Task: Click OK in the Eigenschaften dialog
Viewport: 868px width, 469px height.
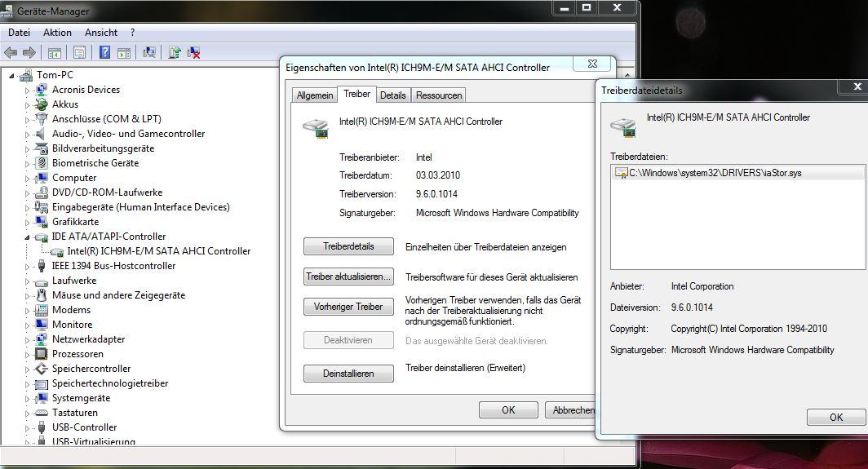Action: tap(508, 410)
